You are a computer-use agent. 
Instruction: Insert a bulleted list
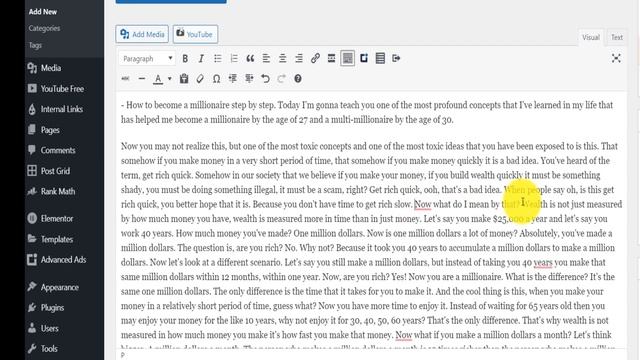[218, 58]
